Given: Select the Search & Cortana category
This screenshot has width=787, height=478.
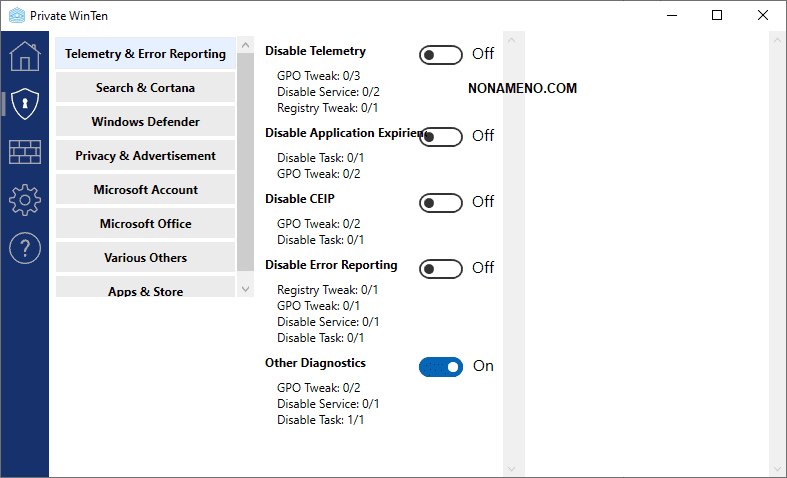Looking at the screenshot, I should click(x=145, y=88).
